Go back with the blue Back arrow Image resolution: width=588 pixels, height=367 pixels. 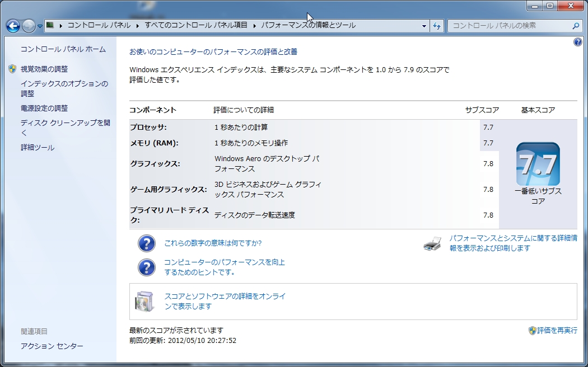13,26
